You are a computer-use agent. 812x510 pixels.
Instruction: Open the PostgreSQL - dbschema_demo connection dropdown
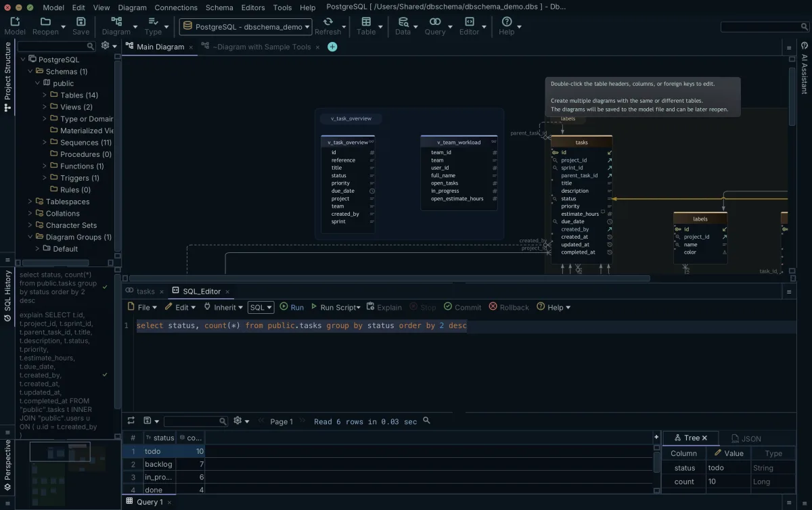pos(246,27)
